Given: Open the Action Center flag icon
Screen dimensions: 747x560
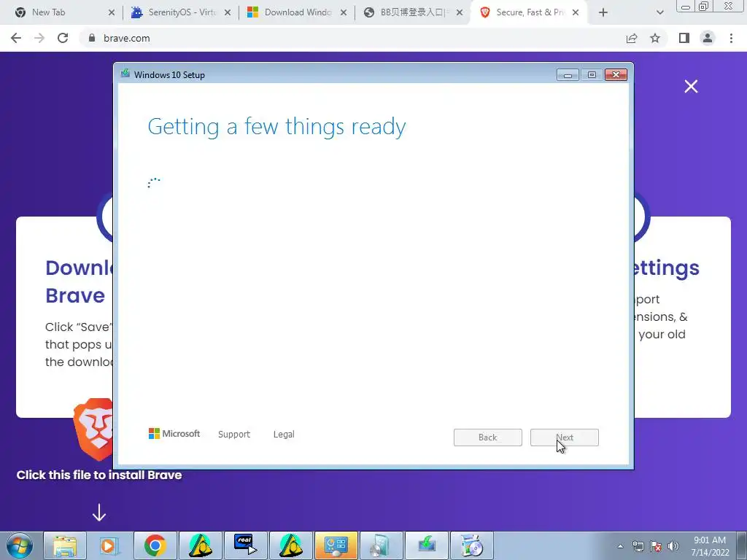Looking at the screenshot, I should (656, 546).
